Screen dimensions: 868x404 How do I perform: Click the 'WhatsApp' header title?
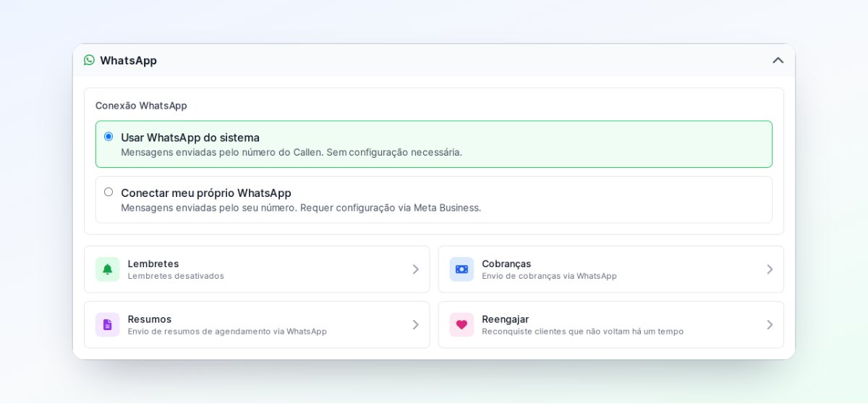(128, 60)
